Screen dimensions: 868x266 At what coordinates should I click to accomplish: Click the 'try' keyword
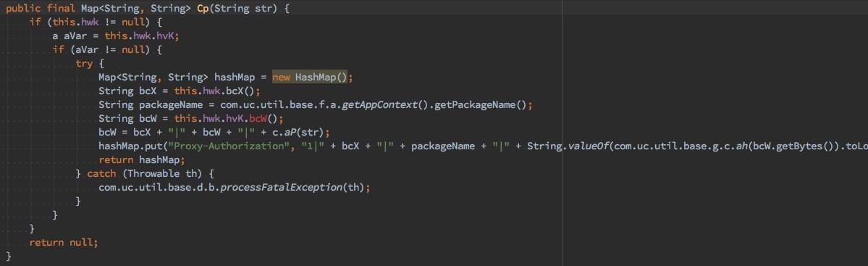84,63
